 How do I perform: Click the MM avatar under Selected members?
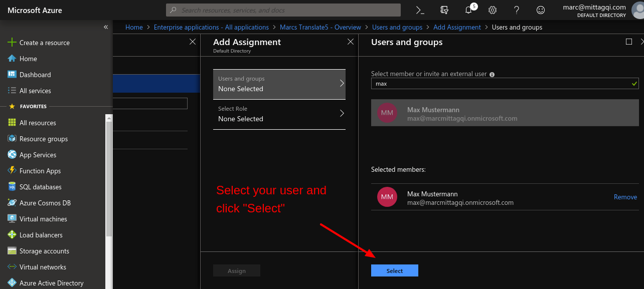coord(387,197)
